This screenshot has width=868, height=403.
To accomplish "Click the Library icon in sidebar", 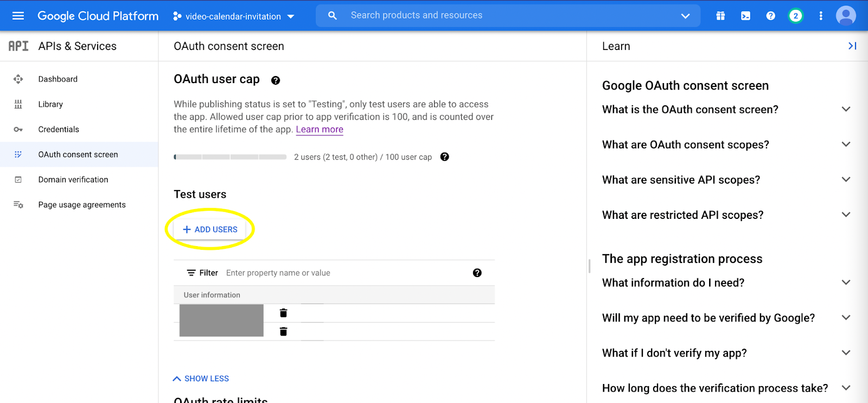I will [x=18, y=104].
